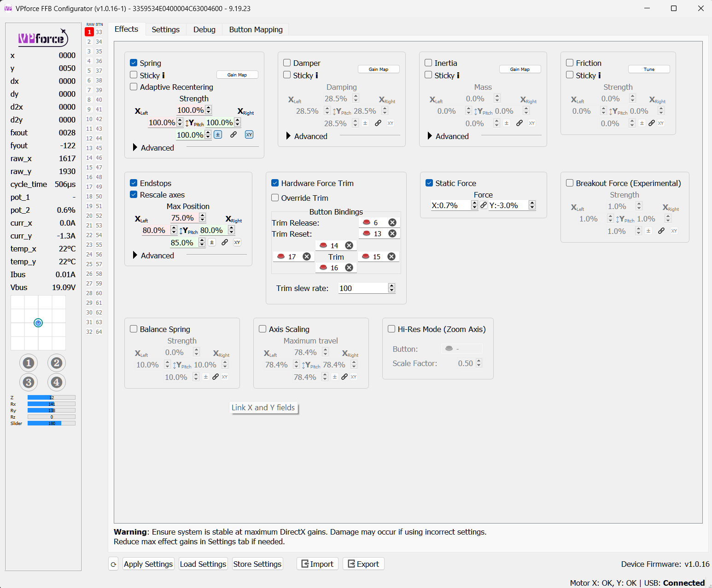Toggle the Friction plus-minus symmetry icon
712x588 pixels.
(x=642, y=123)
